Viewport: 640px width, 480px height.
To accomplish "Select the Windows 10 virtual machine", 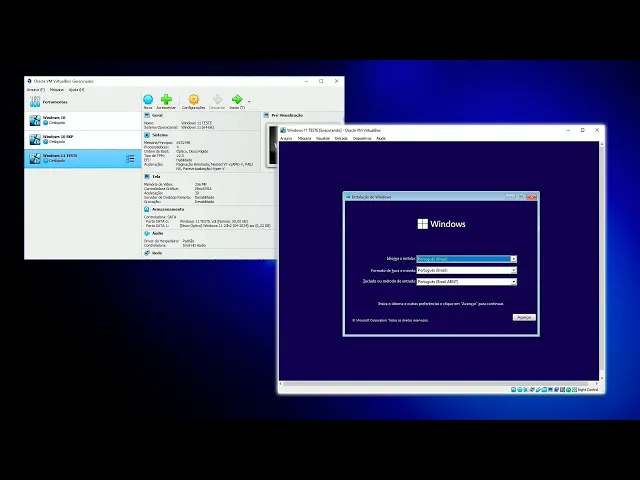I will pyautogui.click(x=82, y=120).
